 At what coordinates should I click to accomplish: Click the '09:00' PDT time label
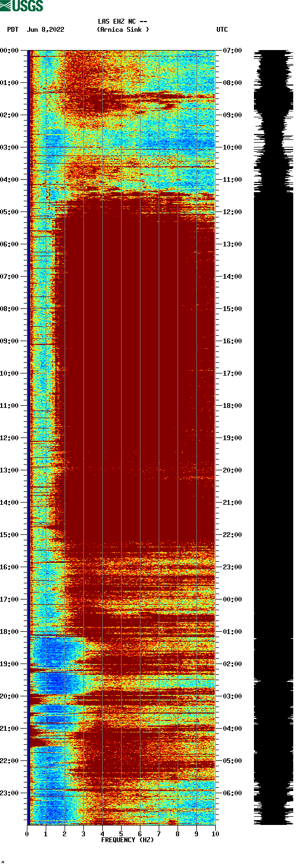[x=9, y=341]
